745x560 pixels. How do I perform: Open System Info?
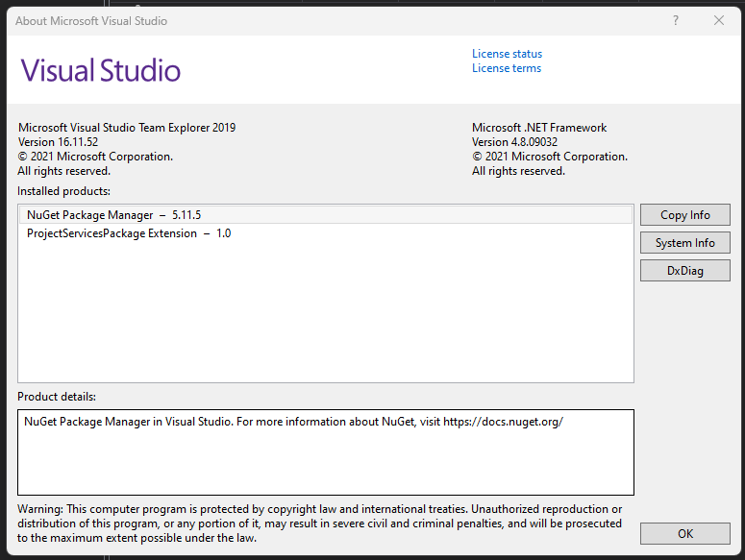685,243
